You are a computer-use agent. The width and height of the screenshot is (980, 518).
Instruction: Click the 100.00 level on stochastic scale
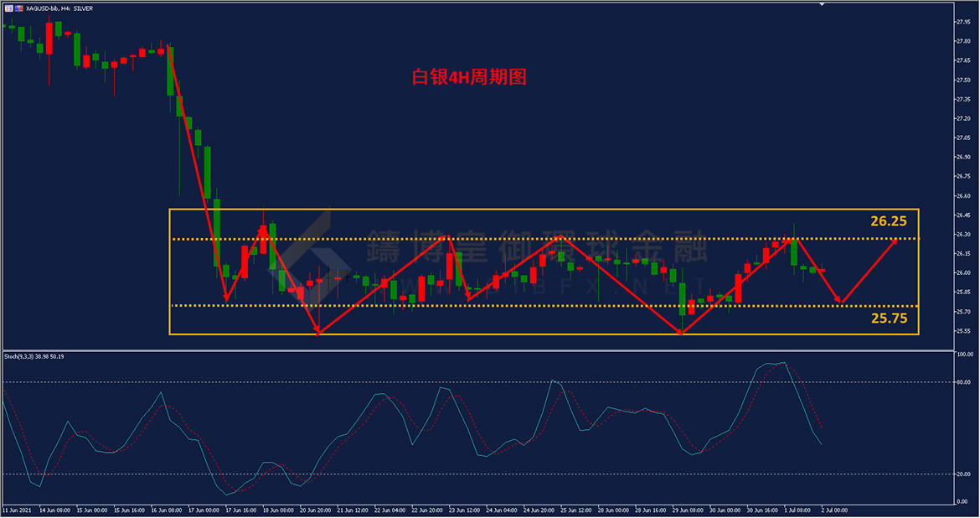[x=965, y=355]
